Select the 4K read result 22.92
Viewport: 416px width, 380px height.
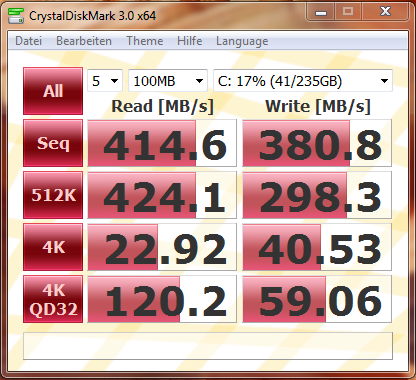(162, 247)
